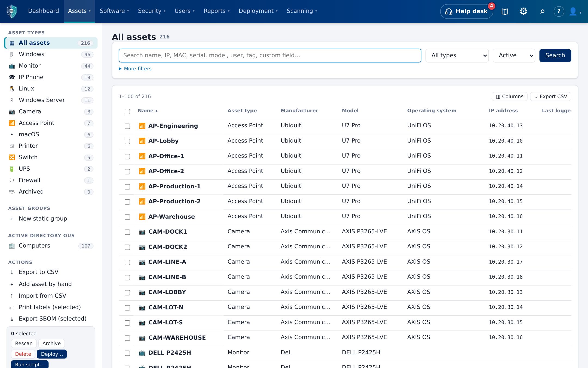Click into the asset search field

(x=270, y=56)
